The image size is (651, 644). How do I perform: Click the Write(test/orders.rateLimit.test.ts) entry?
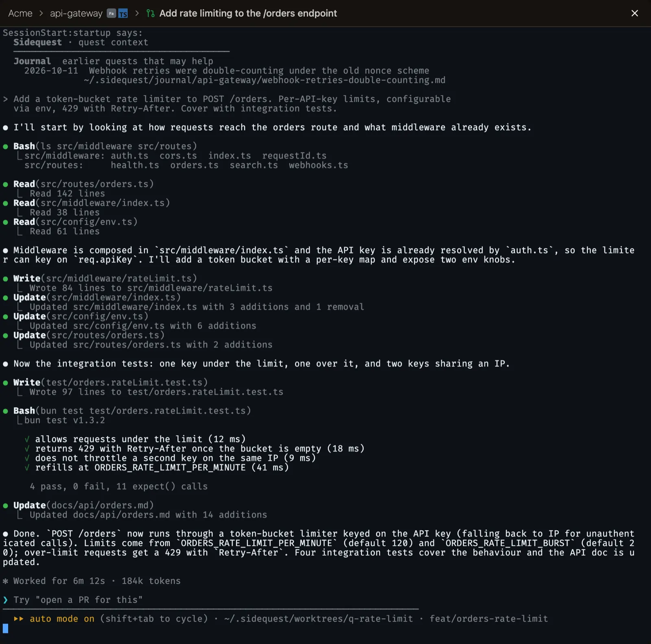pos(110,382)
